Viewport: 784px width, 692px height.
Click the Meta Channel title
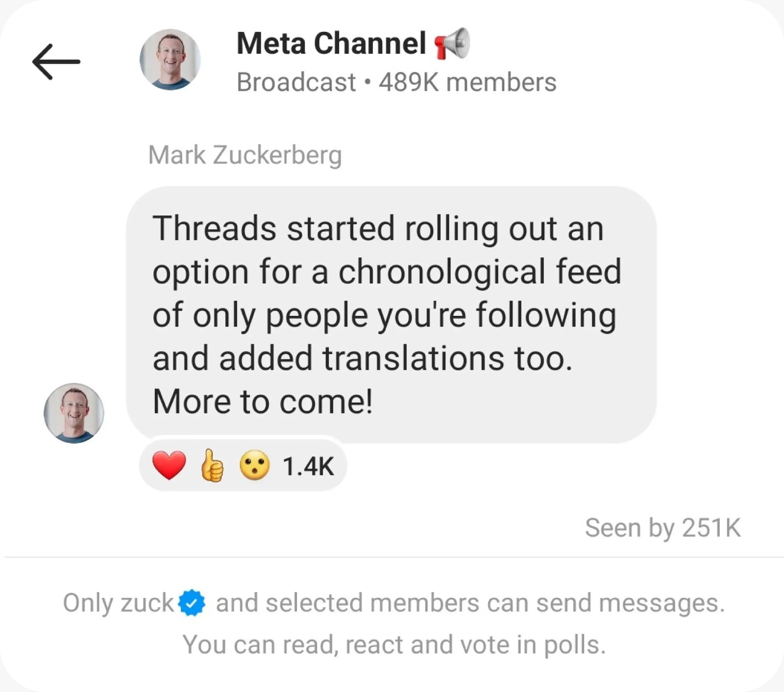[x=331, y=44]
